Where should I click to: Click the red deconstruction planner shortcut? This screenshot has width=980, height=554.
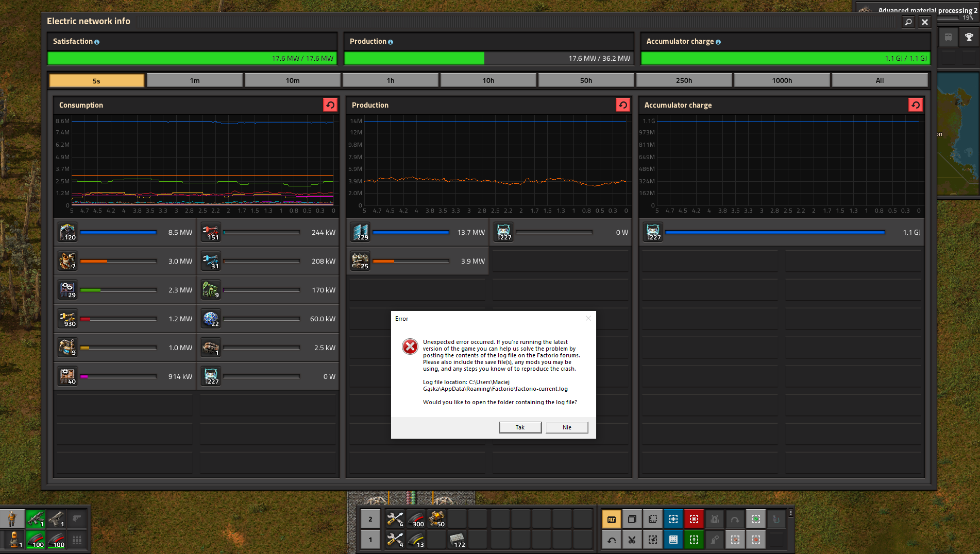point(694,519)
